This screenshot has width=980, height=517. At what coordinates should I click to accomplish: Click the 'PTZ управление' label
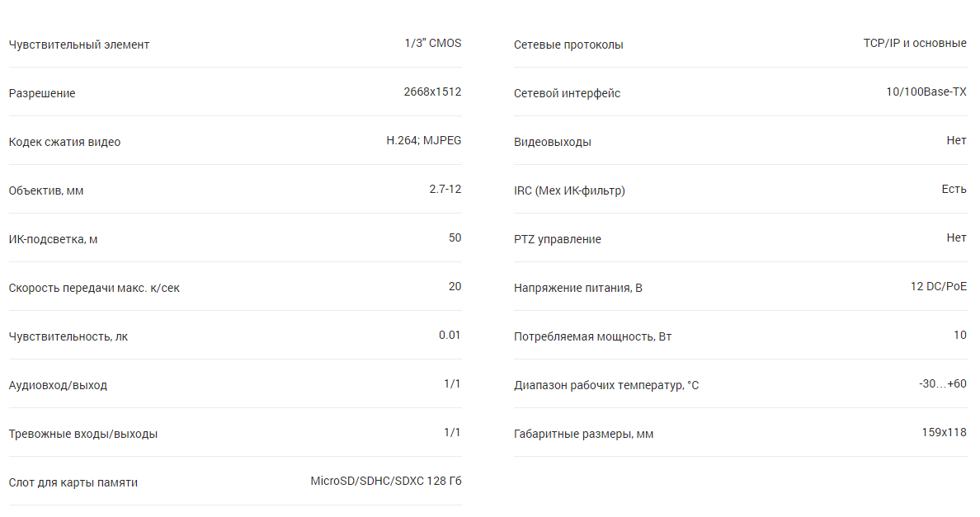coord(558,239)
